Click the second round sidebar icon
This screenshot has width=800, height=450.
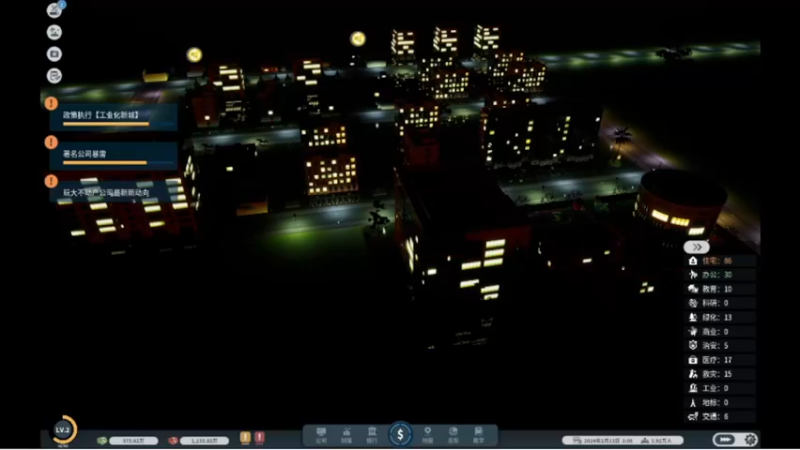(x=54, y=32)
